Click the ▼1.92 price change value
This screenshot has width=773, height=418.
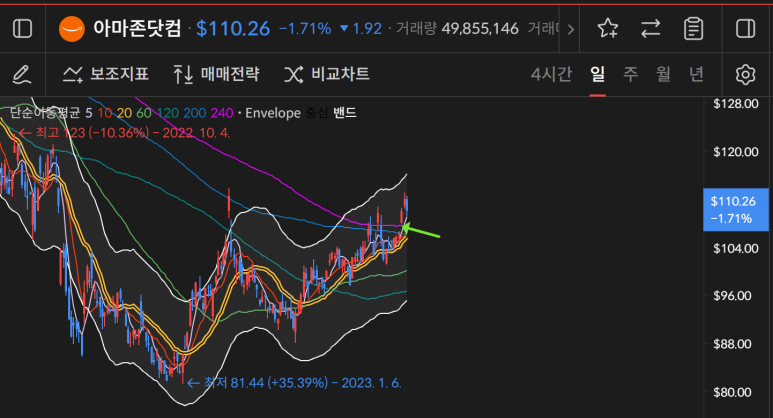point(361,29)
